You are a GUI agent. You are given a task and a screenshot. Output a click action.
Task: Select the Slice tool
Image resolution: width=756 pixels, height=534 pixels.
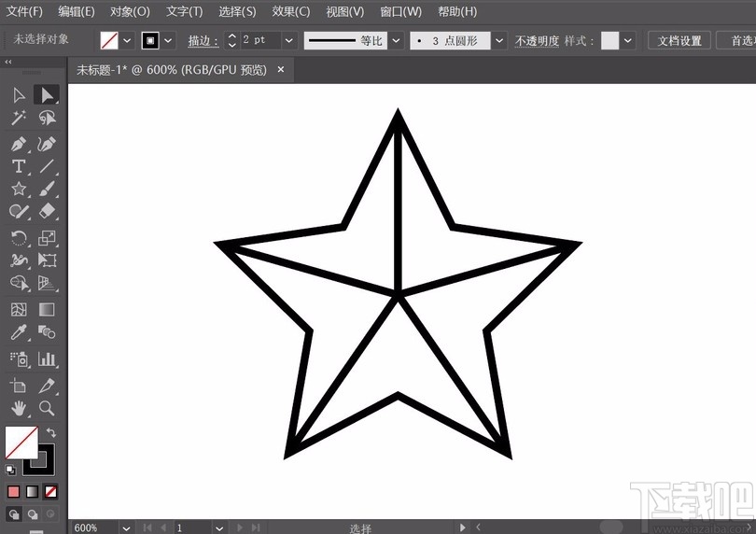(47, 386)
